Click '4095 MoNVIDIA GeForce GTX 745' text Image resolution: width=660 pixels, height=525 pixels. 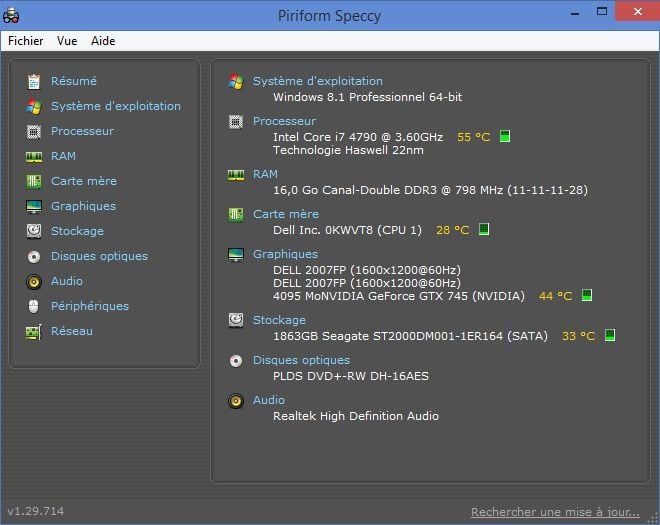click(x=370, y=296)
